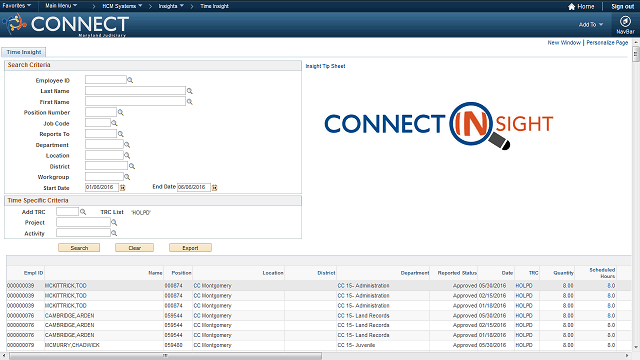
Task: Focus the Reports To input field
Action: pos(101,133)
